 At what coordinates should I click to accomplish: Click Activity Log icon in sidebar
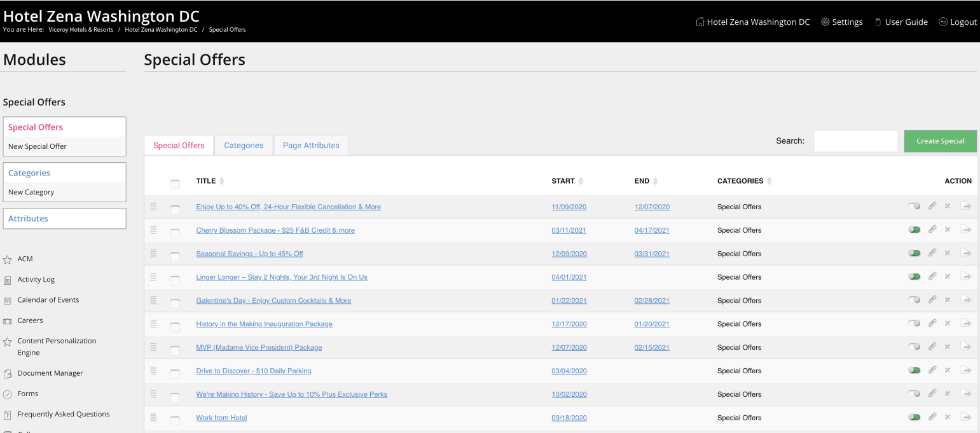pyautogui.click(x=8, y=280)
